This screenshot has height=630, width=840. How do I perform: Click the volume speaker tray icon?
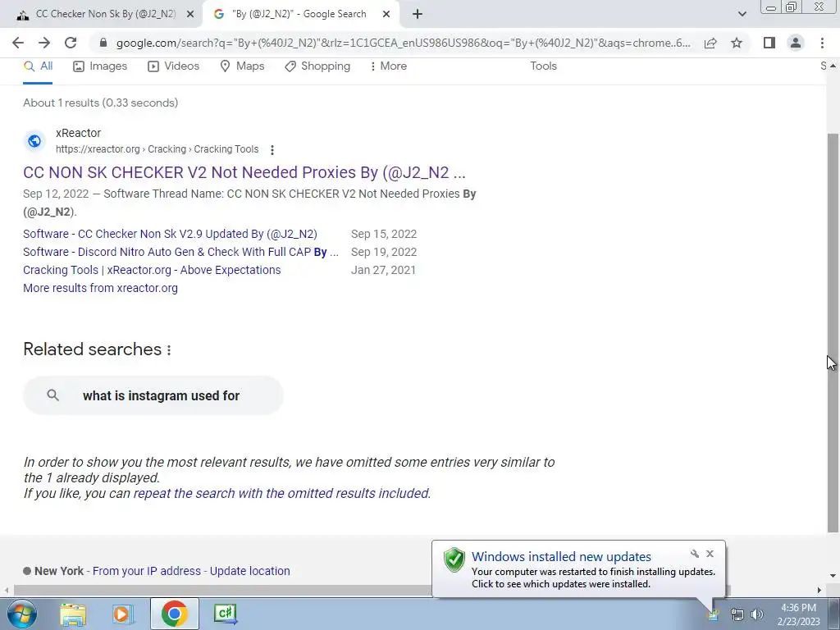coord(757,615)
